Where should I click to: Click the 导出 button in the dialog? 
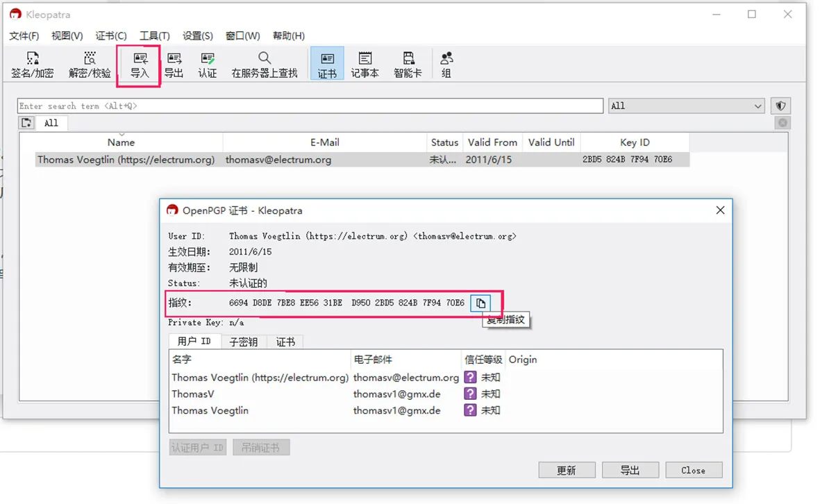[630, 470]
